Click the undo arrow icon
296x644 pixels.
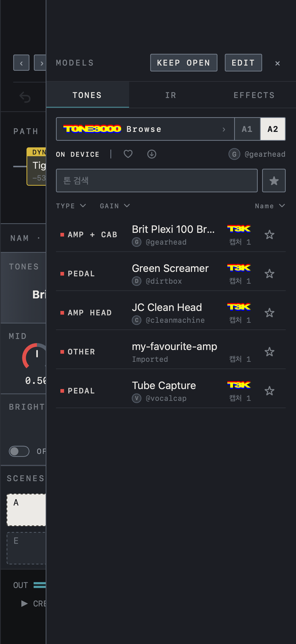25,97
